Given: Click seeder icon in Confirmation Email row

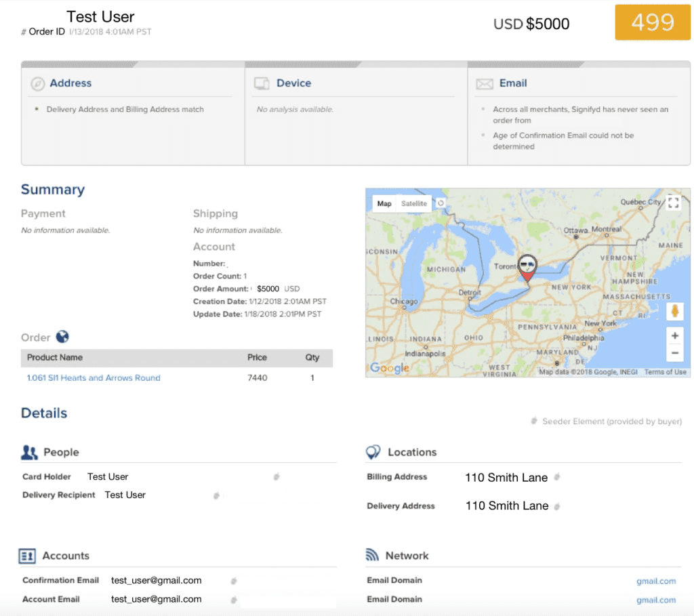Looking at the screenshot, I should [x=234, y=581].
